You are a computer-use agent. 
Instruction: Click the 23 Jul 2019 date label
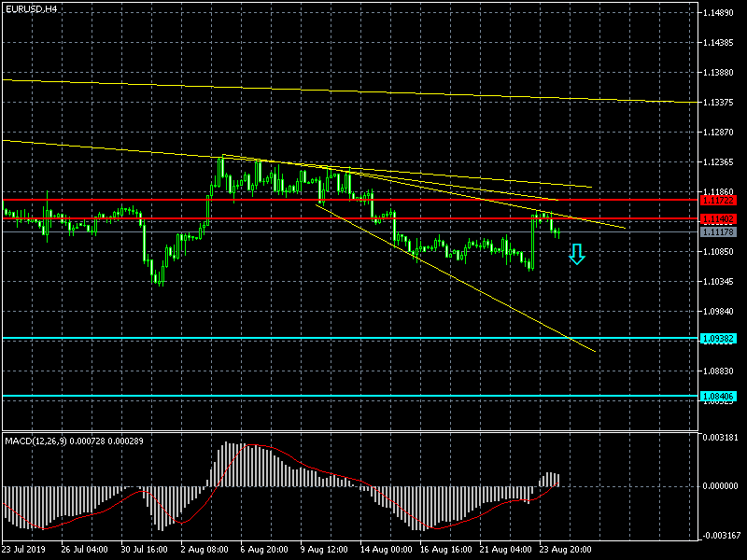click(x=23, y=550)
